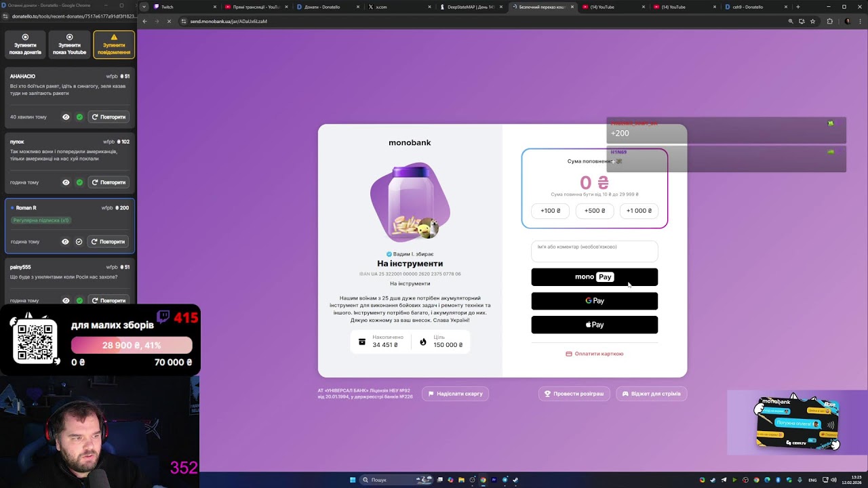Image resolution: width=868 pixels, height=488 pixels.
Task: Click the ENG language indicator
Action: 812,480
